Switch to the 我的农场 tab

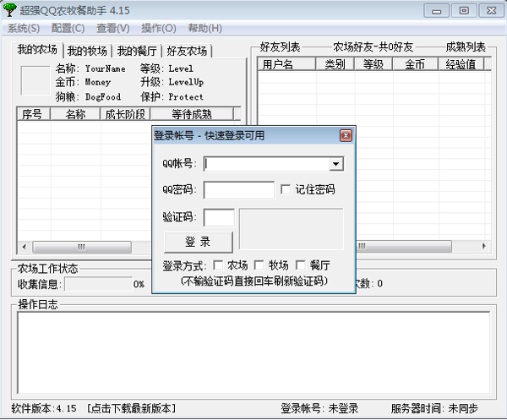pos(37,50)
